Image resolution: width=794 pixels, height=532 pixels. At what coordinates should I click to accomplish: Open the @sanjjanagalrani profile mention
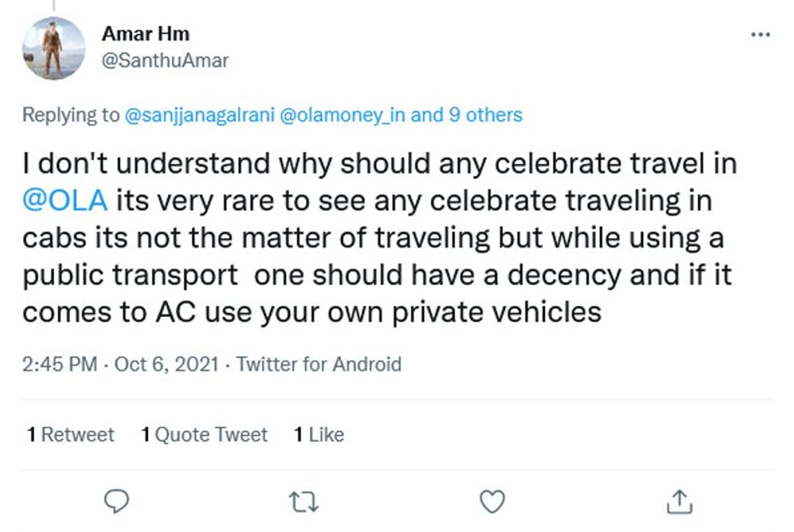(200, 115)
